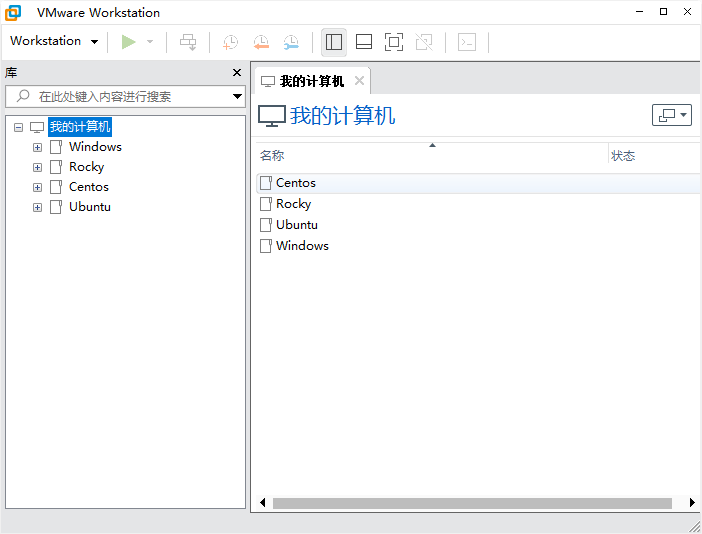Expand the Ubuntu tree node
Viewport: 702px width, 534px height.
point(38,208)
